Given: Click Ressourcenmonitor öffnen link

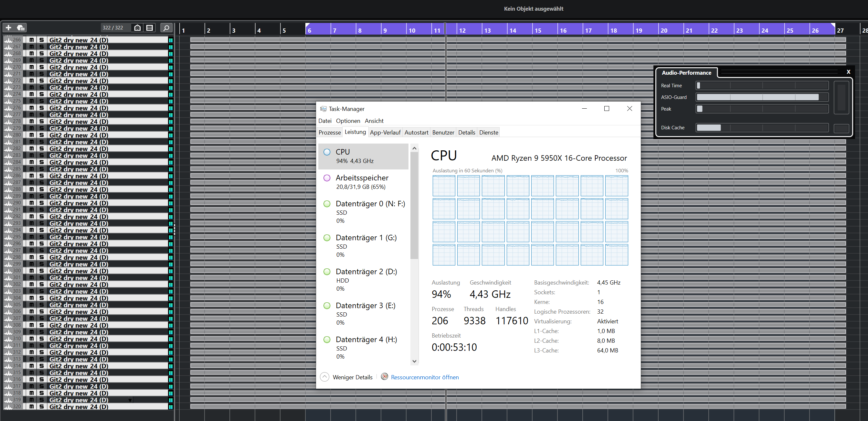Looking at the screenshot, I should click(425, 377).
